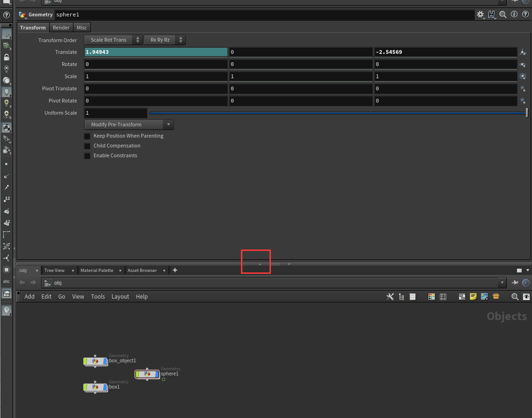Screen dimensions: 532x418
Task: Create a network box icon
Action: click(x=462, y=297)
